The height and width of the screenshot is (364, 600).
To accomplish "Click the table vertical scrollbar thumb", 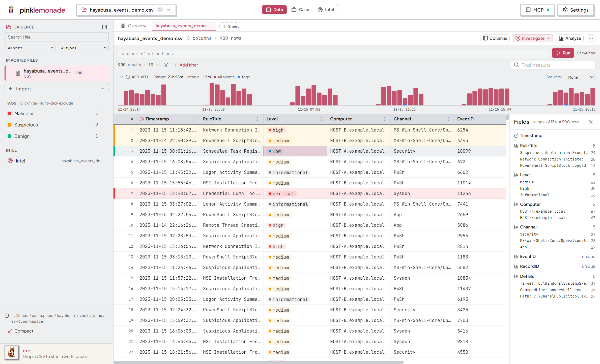I will [x=507, y=117].
